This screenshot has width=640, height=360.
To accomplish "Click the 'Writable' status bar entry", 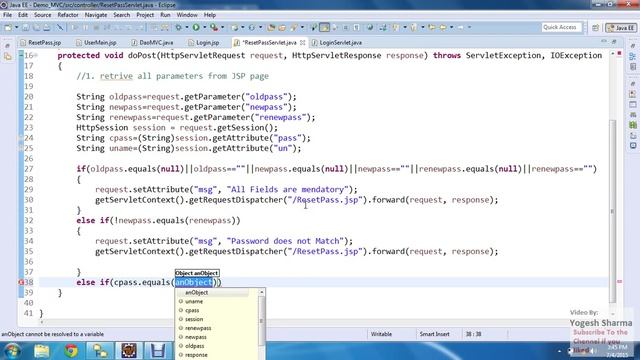I will (x=381, y=334).
